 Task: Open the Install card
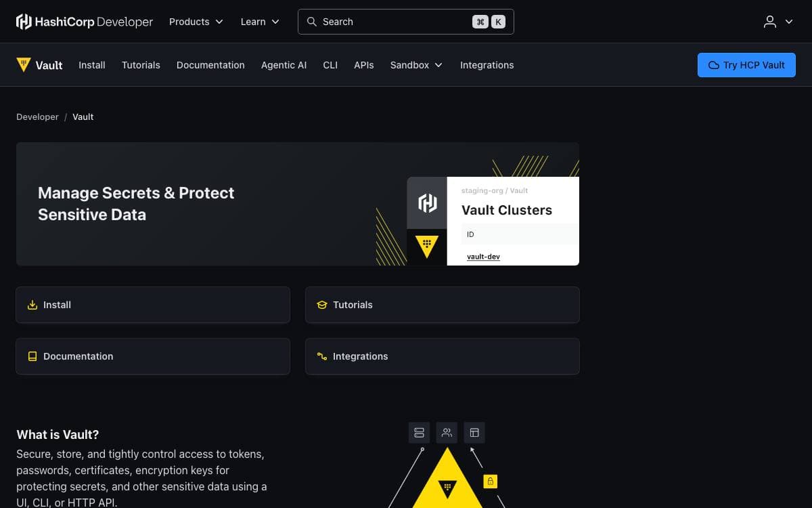click(153, 305)
